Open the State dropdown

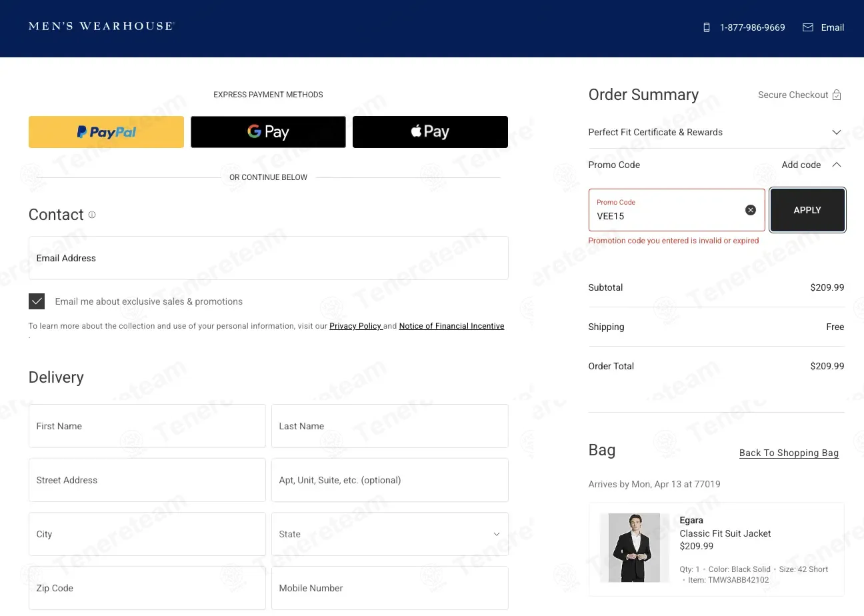click(x=390, y=534)
